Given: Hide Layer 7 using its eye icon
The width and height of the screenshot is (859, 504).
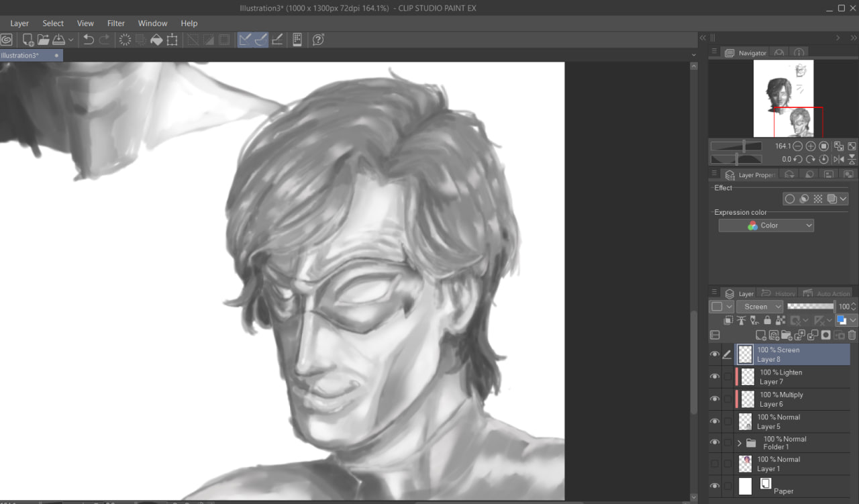Looking at the screenshot, I should pyautogui.click(x=715, y=376).
